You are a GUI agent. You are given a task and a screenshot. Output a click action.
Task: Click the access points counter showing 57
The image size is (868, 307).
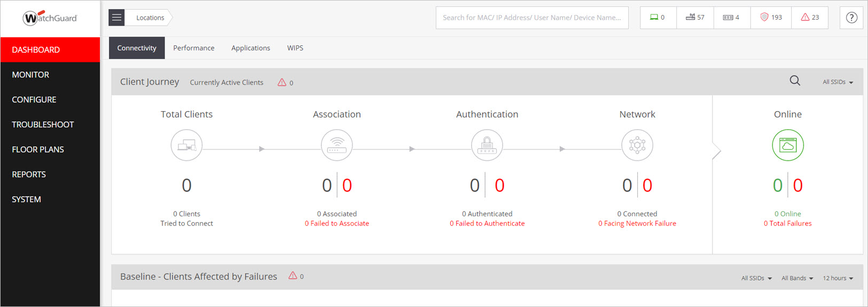tap(695, 18)
